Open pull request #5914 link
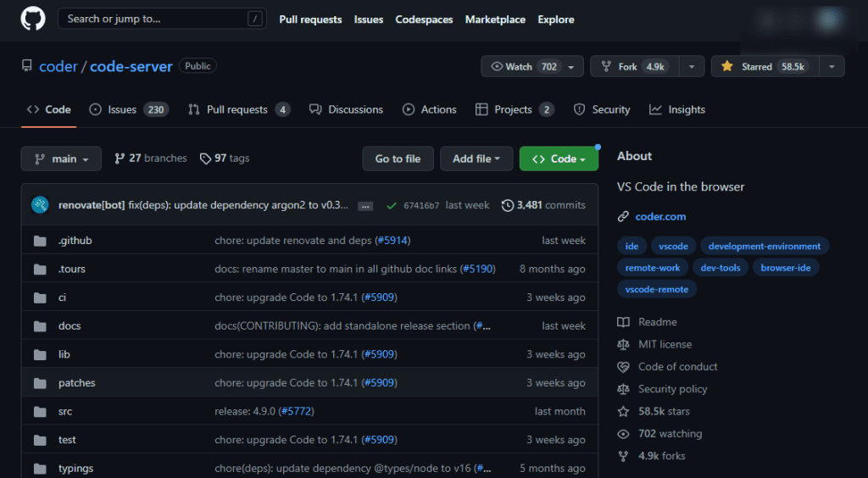This screenshot has height=478, width=868. coord(392,241)
